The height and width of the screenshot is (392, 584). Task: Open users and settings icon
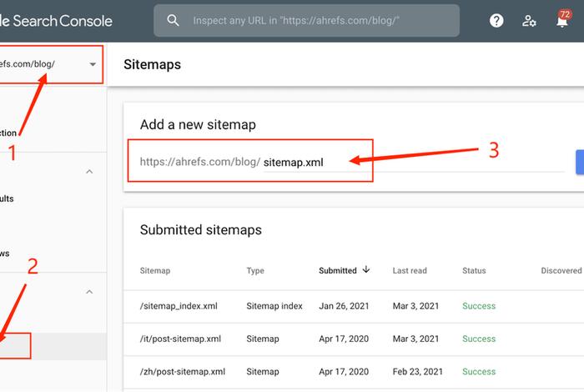coord(529,21)
